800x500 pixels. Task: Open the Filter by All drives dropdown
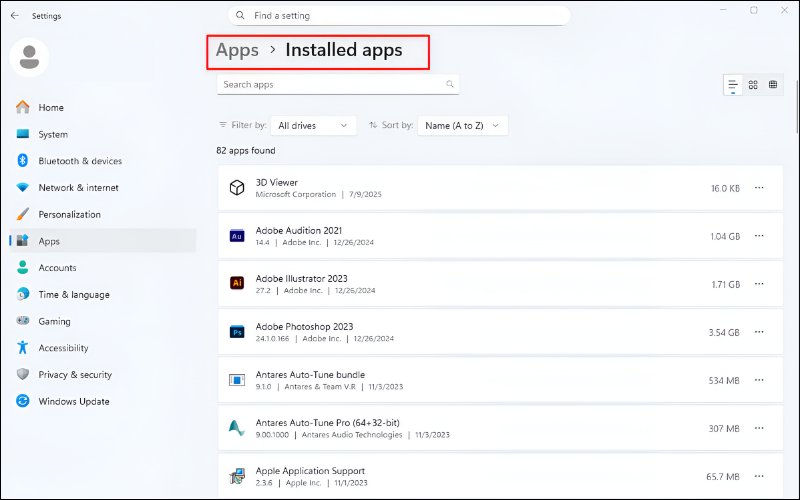(313, 126)
